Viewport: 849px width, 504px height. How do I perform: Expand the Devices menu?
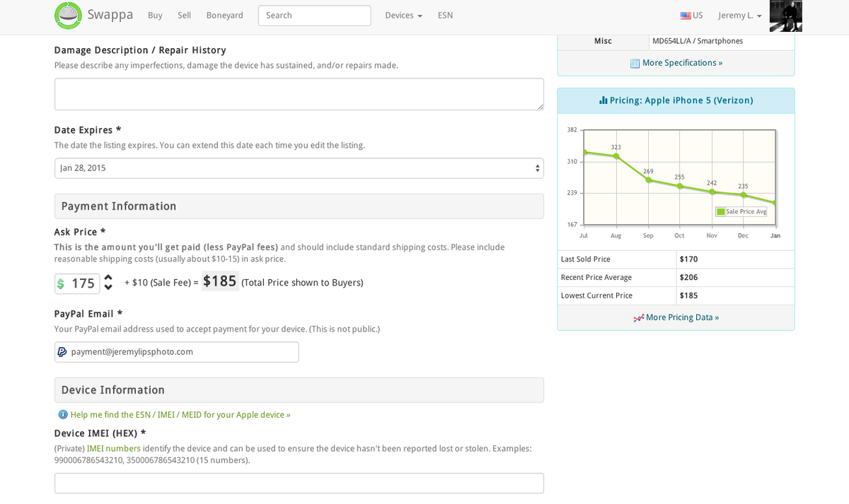[403, 16]
